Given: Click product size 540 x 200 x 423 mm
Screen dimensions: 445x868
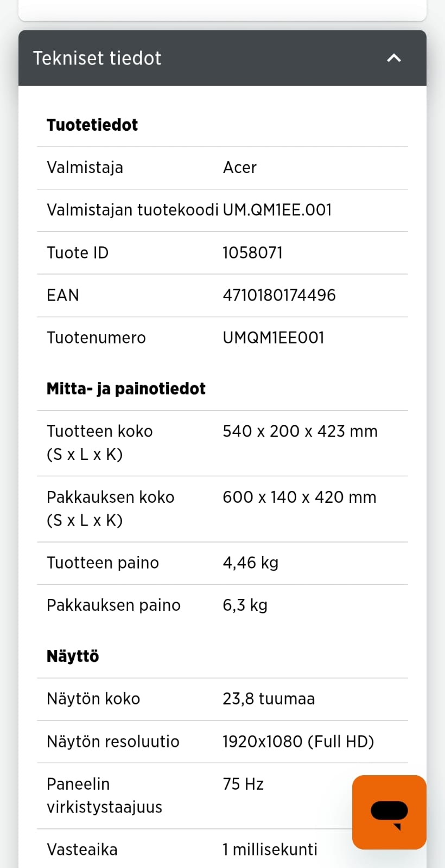Looking at the screenshot, I should coord(300,431).
